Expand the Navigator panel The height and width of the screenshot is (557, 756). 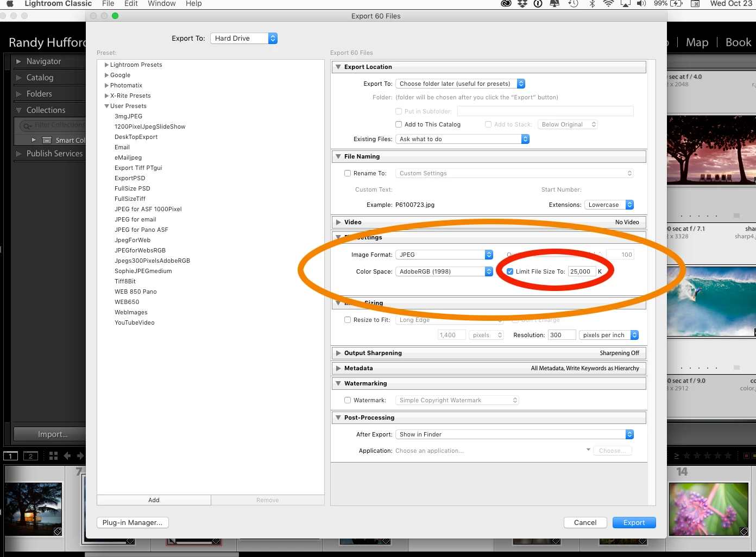[x=18, y=61]
